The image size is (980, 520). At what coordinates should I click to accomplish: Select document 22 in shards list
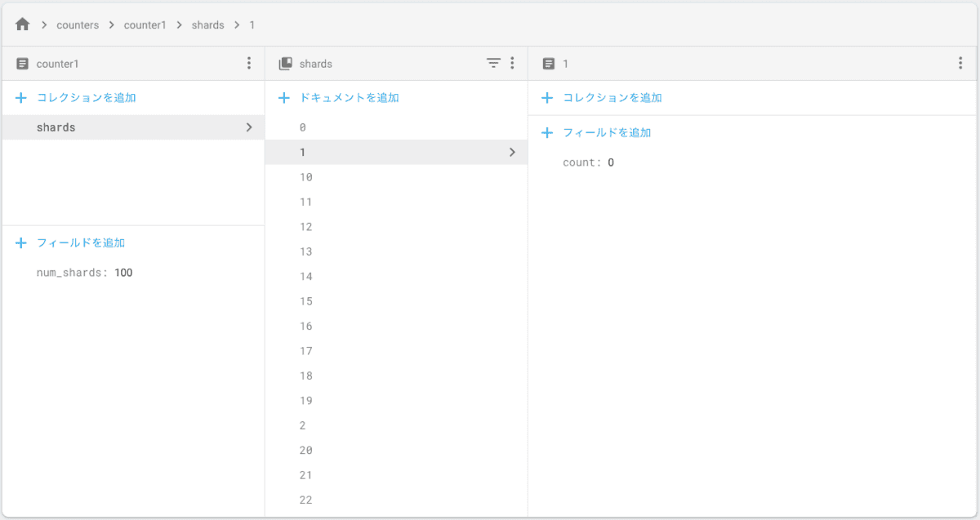[x=306, y=500]
